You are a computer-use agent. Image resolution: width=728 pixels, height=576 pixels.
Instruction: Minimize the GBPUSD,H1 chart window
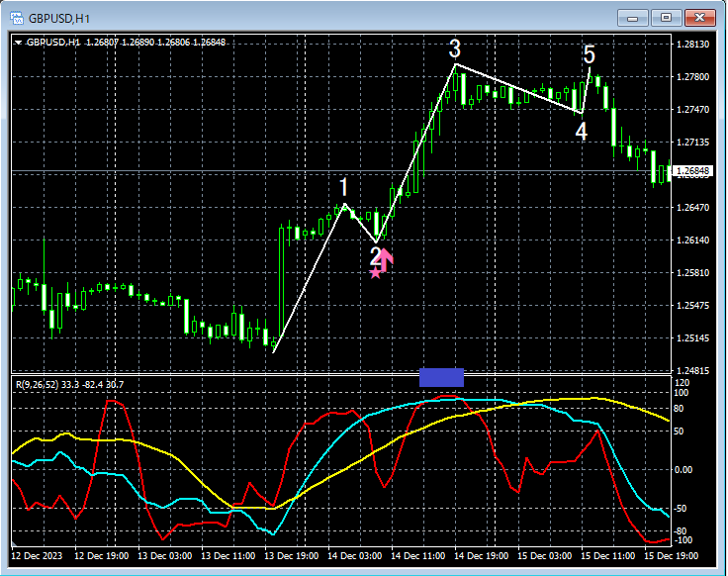pos(632,18)
